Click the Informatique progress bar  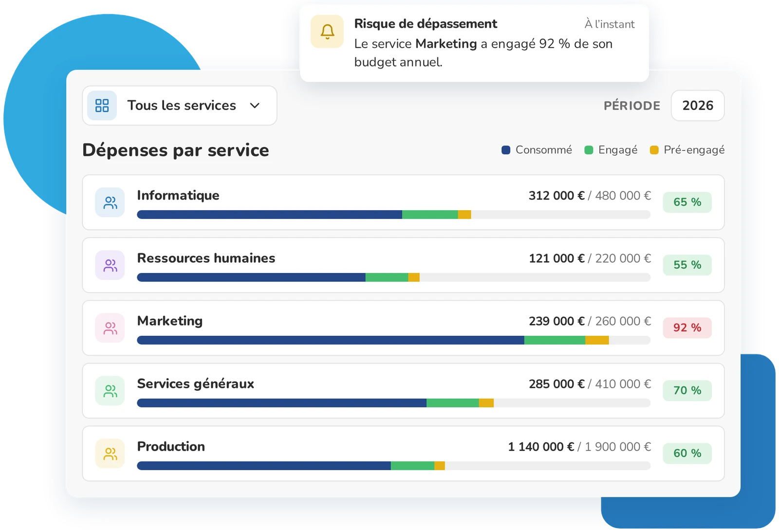(393, 215)
